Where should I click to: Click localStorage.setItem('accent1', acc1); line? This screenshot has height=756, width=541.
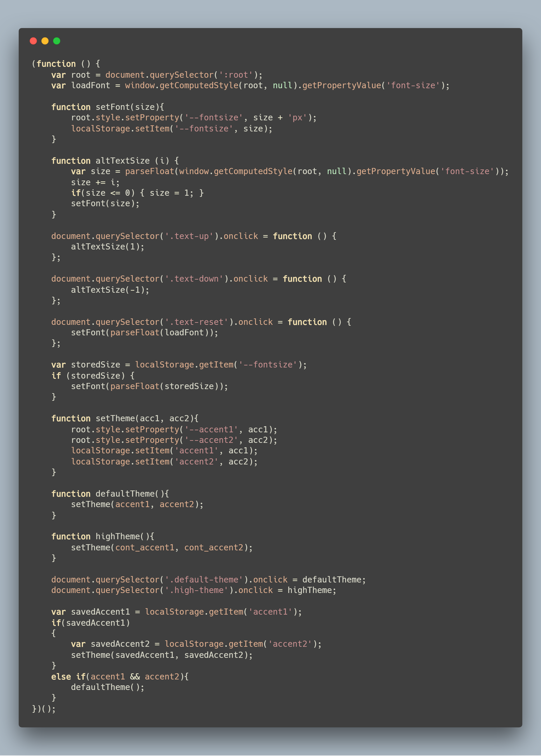pyautogui.click(x=164, y=451)
